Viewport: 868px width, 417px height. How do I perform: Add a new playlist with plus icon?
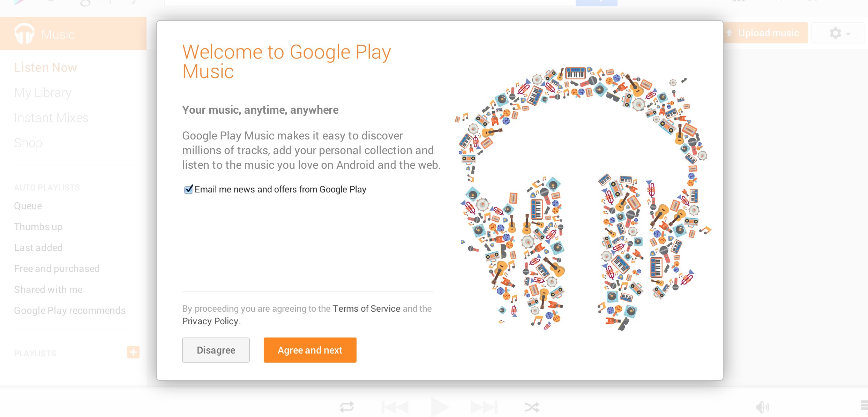pos(133,352)
